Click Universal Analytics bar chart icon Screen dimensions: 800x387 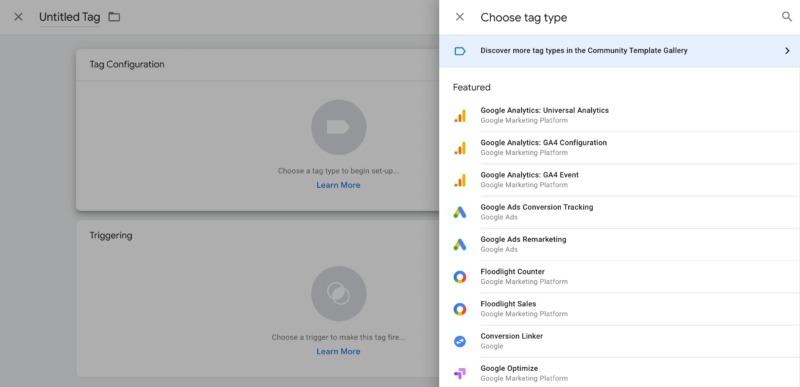[460, 116]
